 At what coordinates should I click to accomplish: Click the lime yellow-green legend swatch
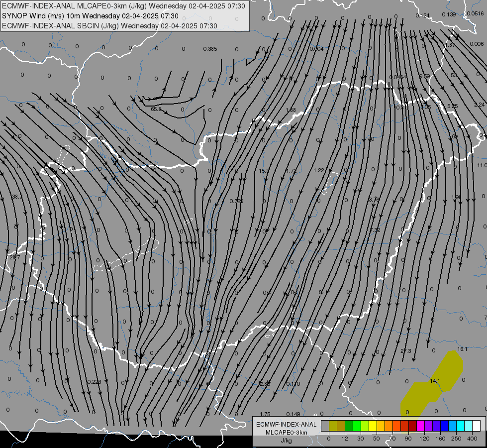tap(365, 426)
